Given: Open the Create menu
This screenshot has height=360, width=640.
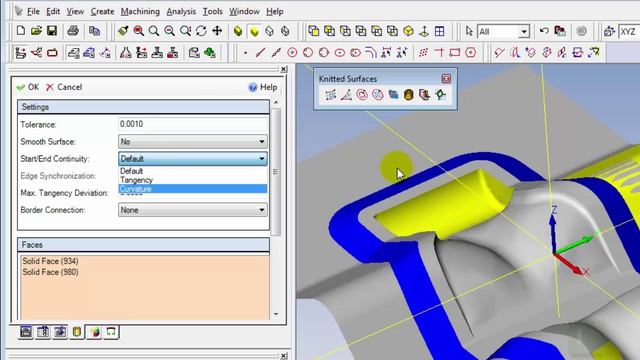Looking at the screenshot, I should (102, 11).
